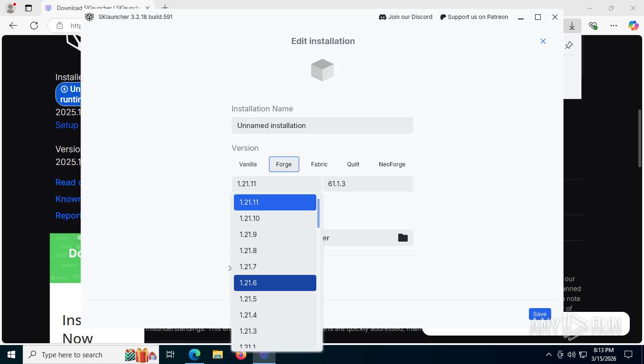Open the notification center
Image resolution: width=644 pixels, height=364 pixels.
pos(628,355)
